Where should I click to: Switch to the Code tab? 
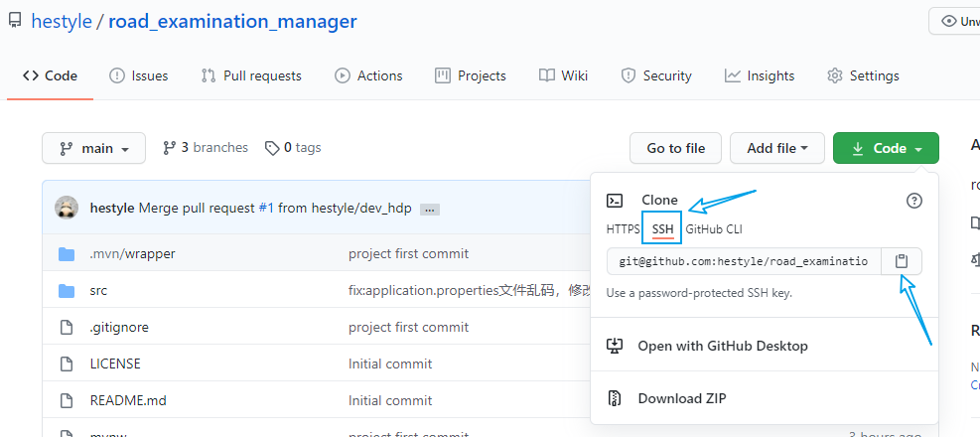[50, 75]
